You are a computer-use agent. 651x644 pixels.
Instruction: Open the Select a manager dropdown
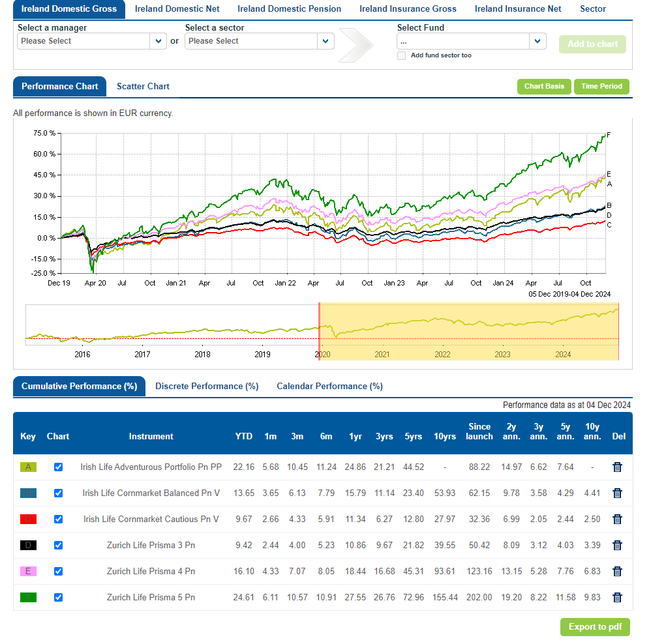coord(92,41)
